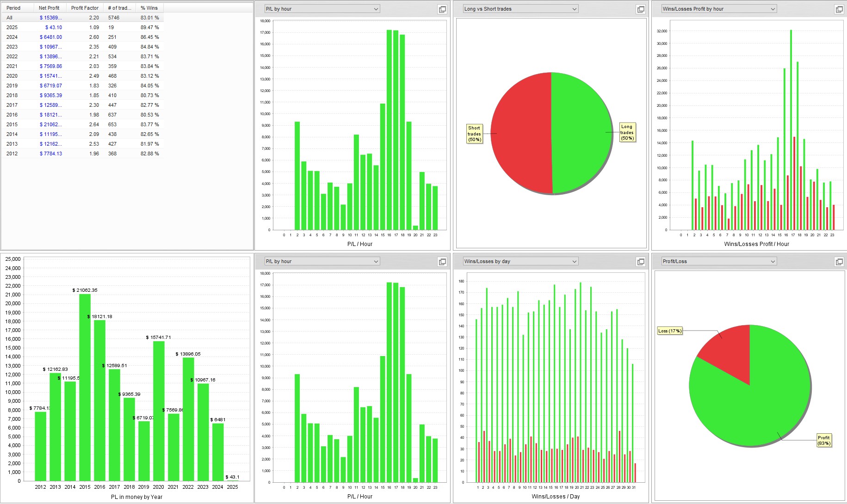Maximize the bottom P/L by hour chart panel

pos(442,262)
